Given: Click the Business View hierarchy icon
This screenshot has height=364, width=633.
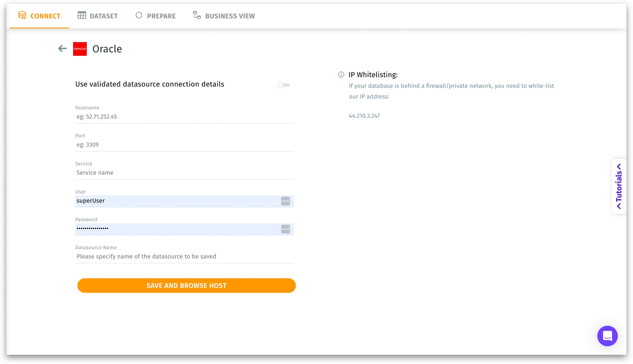Looking at the screenshot, I should pyautogui.click(x=197, y=15).
